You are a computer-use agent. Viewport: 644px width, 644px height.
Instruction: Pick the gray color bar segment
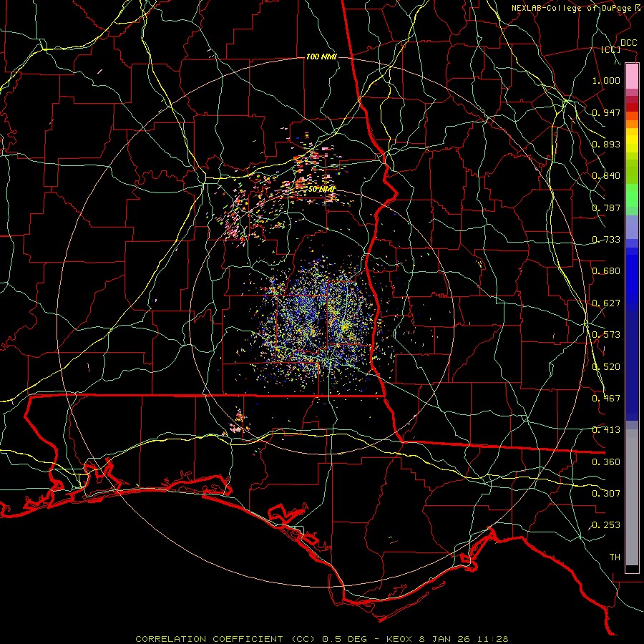(x=632, y=497)
